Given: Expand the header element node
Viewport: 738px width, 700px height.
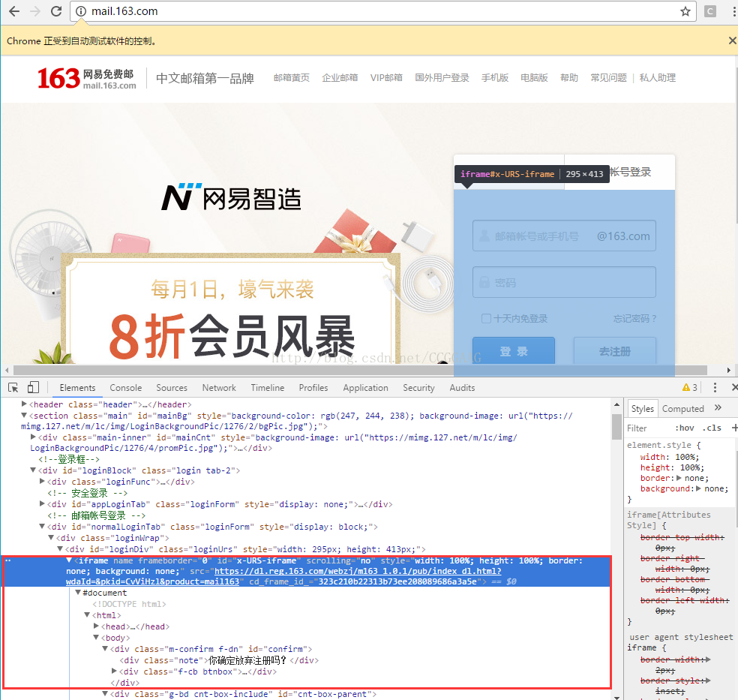Looking at the screenshot, I should click(x=24, y=404).
